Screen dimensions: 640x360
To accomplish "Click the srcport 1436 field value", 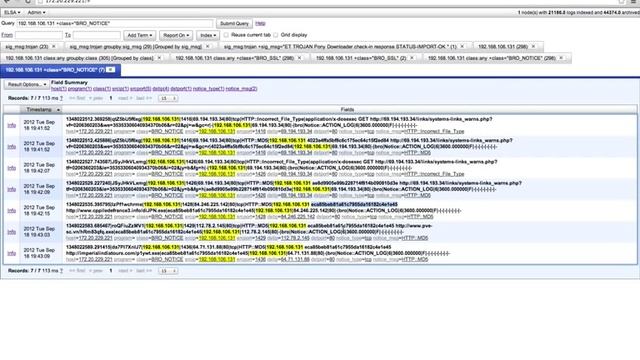I will pyautogui.click(x=260, y=259).
